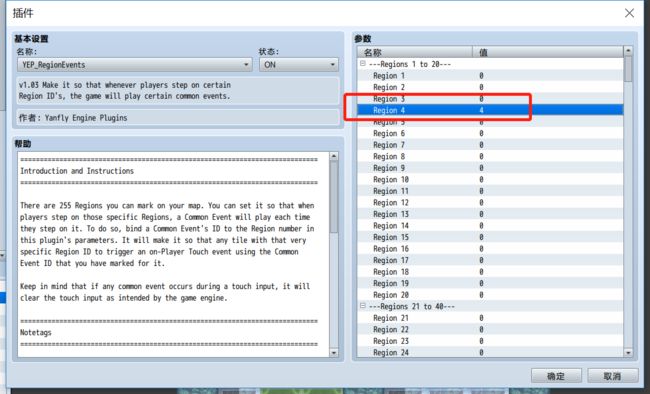Click the help text scroll-down arrow
Image resolution: width=650 pixels, height=394 pixels.
tap(334, 353)
